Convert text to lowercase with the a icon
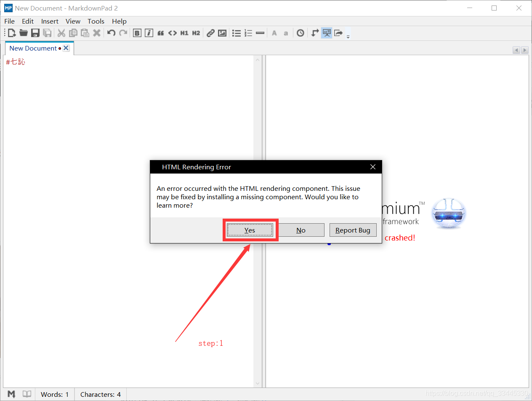 tap(286, 33)
